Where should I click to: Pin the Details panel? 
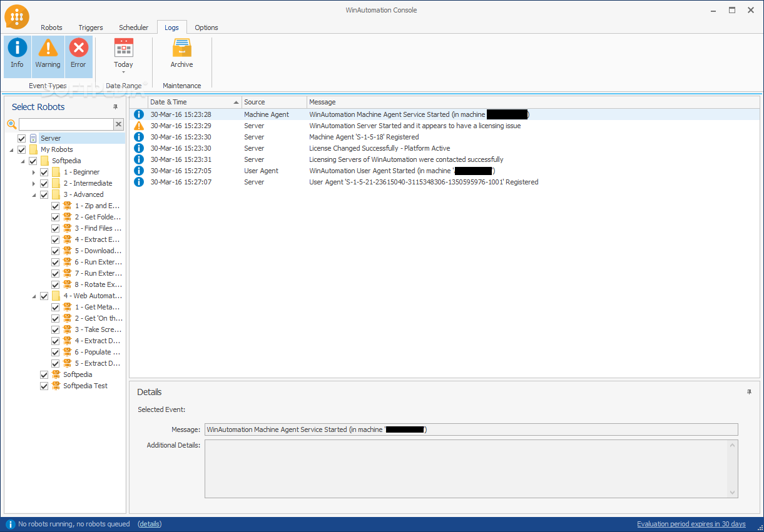[x=749, y=392]
